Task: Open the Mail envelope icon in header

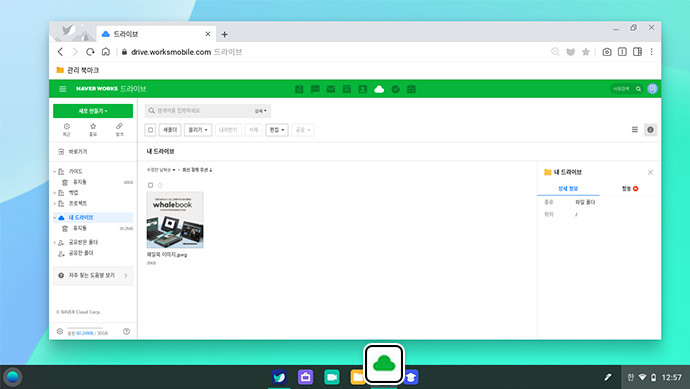Action: tap(331, 89)
